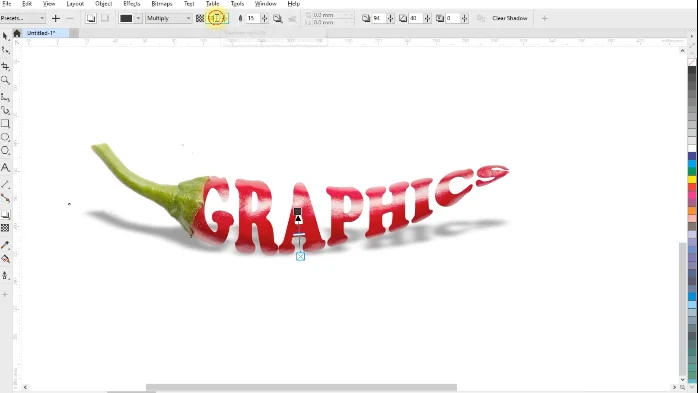Select the Pick tool
Viewport: 698px width, 393px height.
click(5, 36)
